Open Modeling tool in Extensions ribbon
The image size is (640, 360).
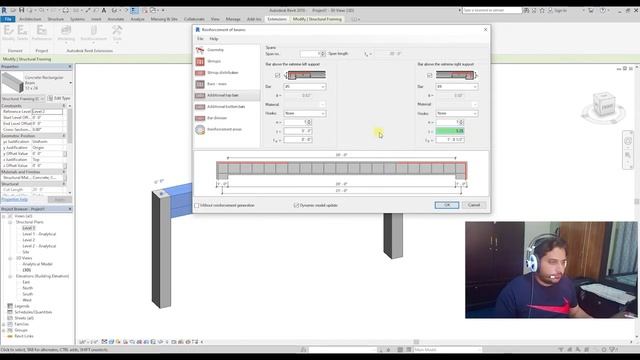pyautogui.click(x=66, y=33)
